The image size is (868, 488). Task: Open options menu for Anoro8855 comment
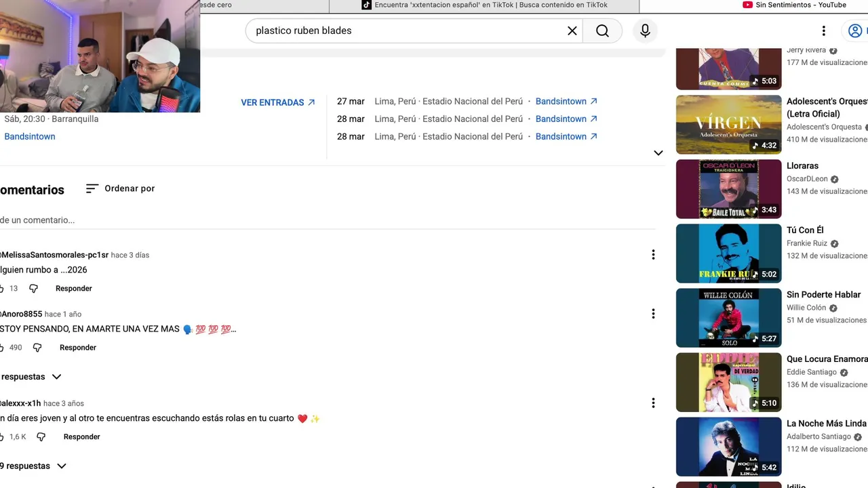[x=653, y=314]
